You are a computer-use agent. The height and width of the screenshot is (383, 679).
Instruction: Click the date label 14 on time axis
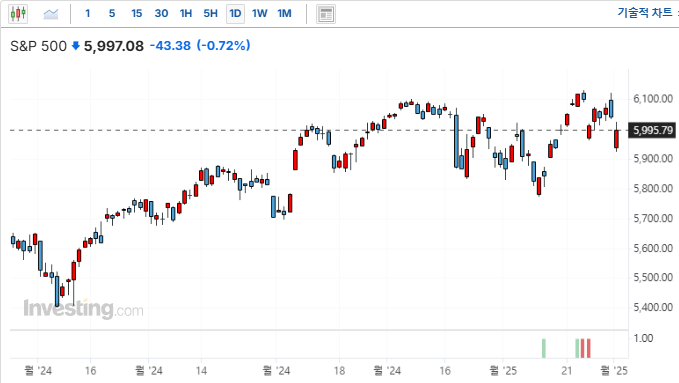pyautogui.click(x=201, y=371)
